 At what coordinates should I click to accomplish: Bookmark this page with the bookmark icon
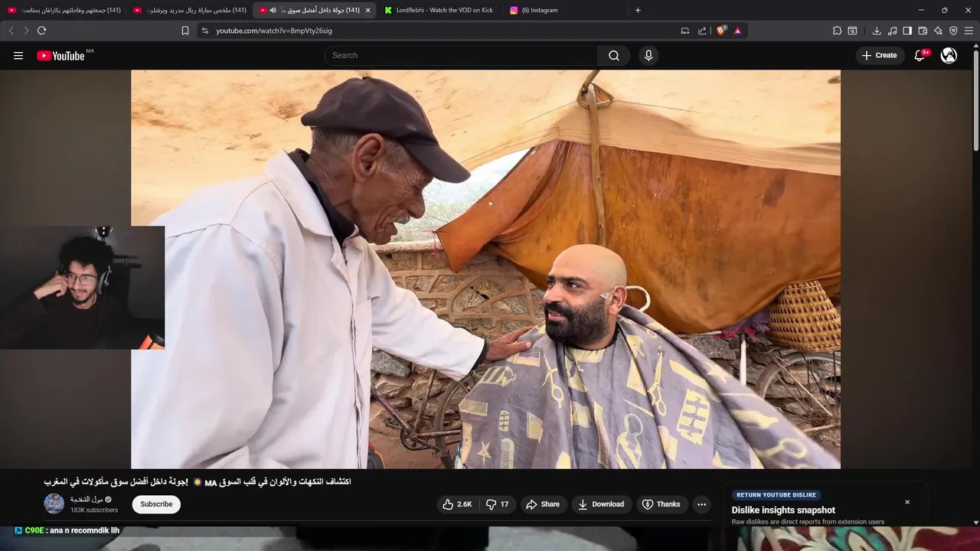tap(185, 31)
